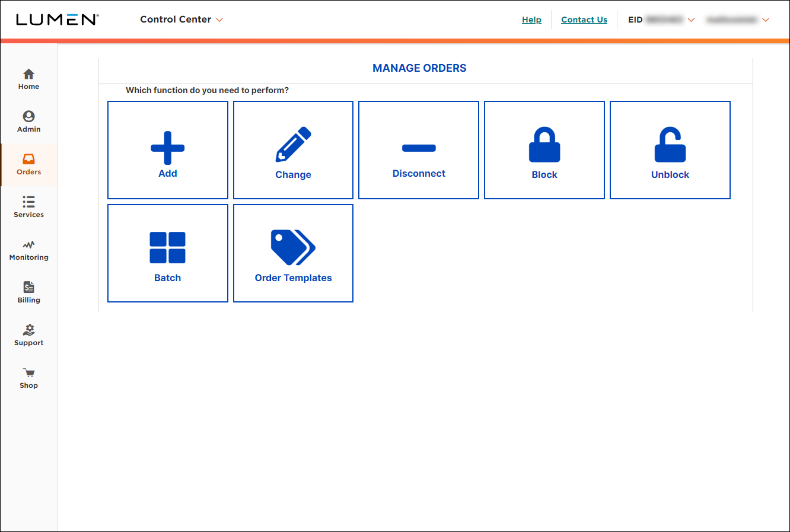Viewport: 790px width, 532px height.
Task: Open the Batch orders tile
Action: tap(167, 247)
